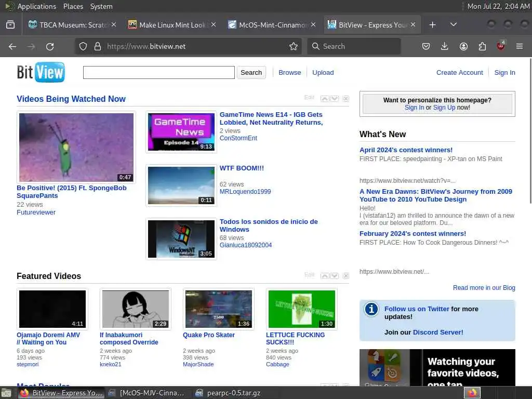Switch to TBCA Museum tab
532x399 pixels.
click(68, 25)
